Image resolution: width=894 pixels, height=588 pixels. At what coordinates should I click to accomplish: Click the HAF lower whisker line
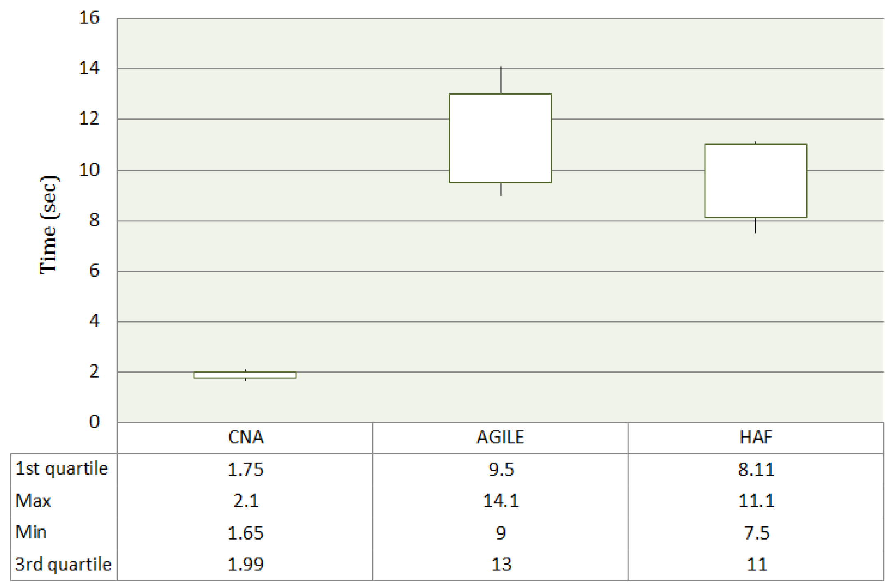coord(755,226)
